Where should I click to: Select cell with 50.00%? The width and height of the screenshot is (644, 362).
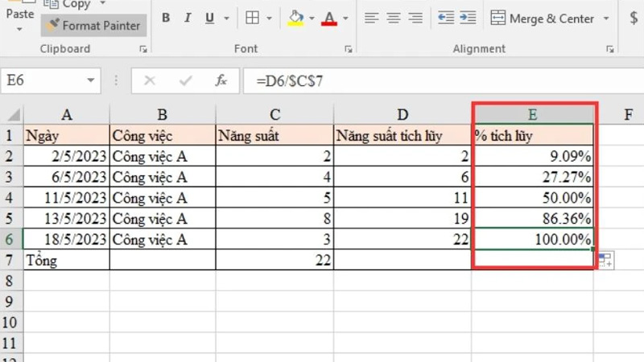tap(533, 197)
